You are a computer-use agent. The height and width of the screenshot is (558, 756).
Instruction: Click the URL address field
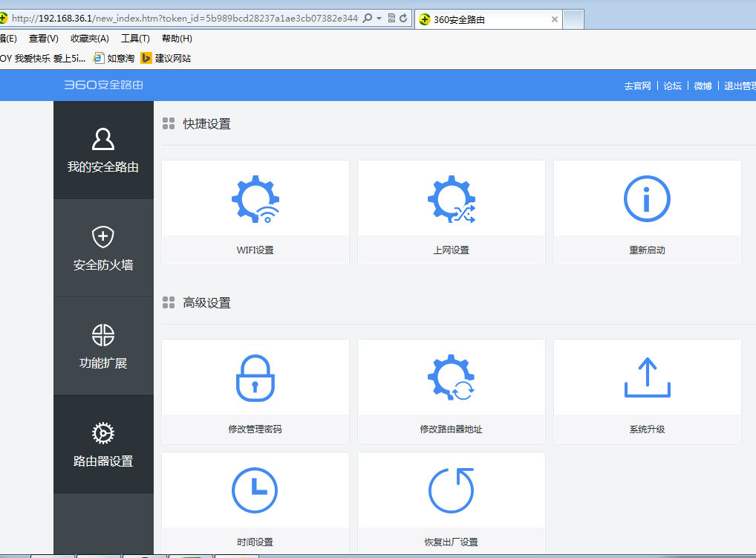[x=185, y=19]
